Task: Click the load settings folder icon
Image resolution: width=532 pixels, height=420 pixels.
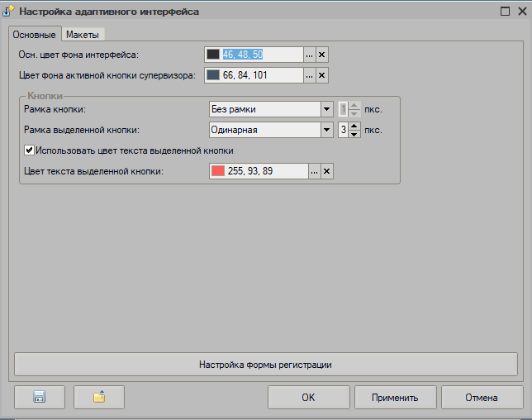Action: (x=99, y=397)
